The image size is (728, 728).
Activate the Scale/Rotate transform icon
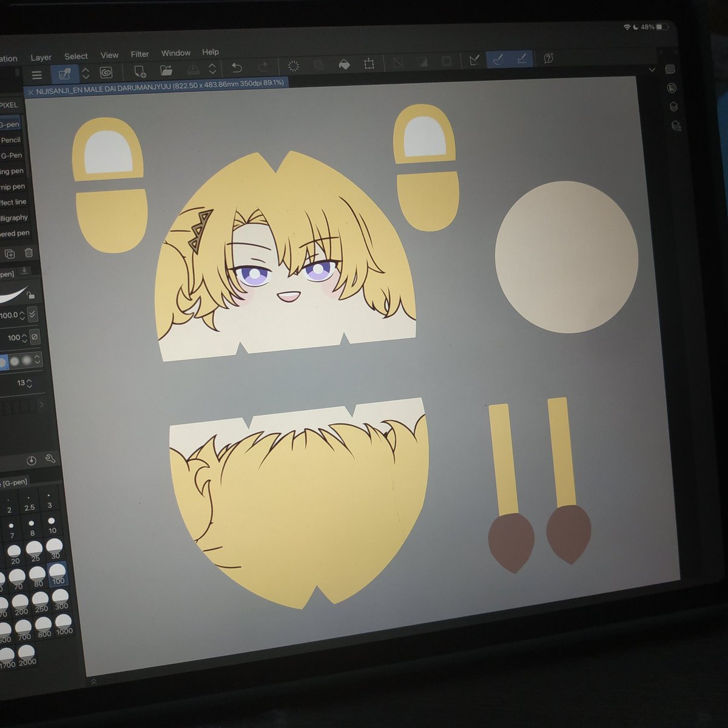[369, 64]
